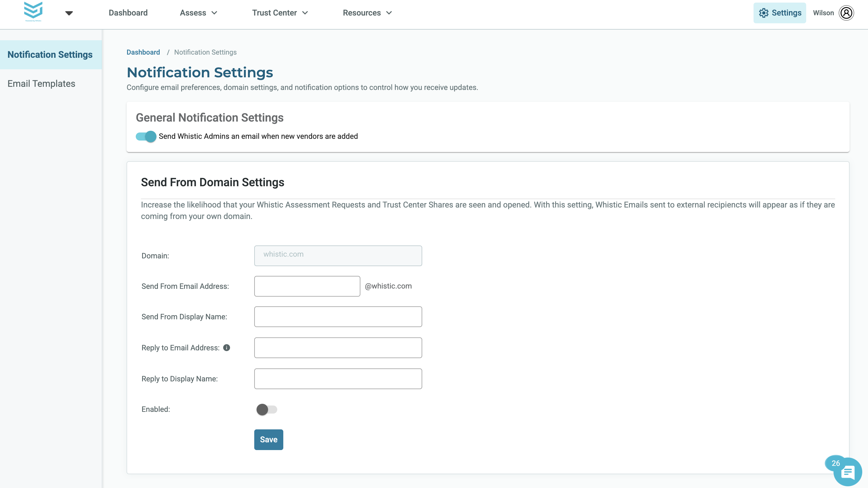Disable new vendor admin email toggle
Viewport: 868px width, 488px height.
146,137
